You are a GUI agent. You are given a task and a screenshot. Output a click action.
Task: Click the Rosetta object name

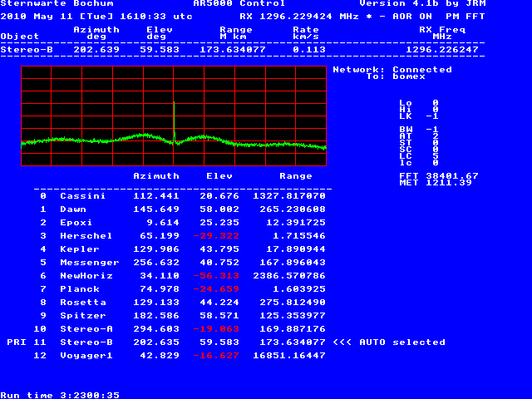[83, 303]
